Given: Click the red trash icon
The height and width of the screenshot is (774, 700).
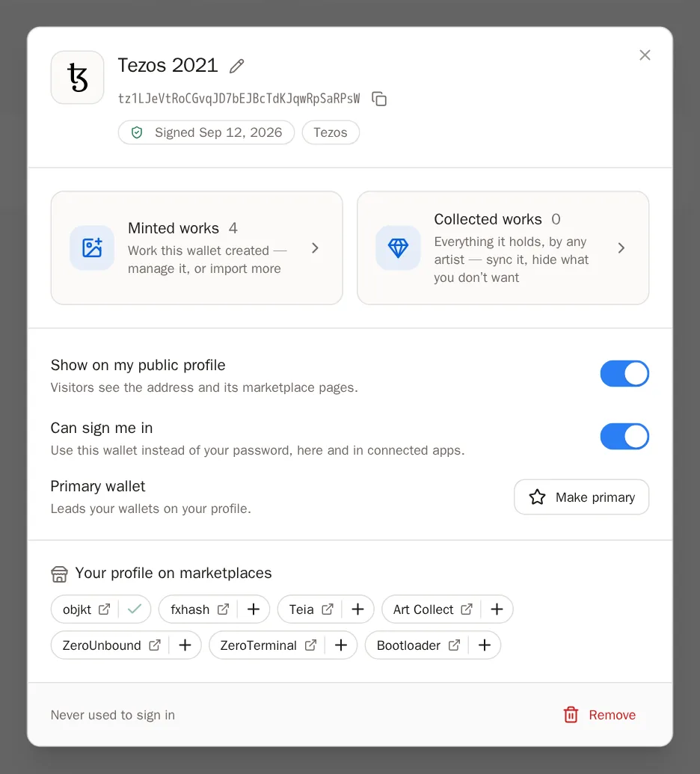Looking at the screenshot, I should (x=571, y=715).
